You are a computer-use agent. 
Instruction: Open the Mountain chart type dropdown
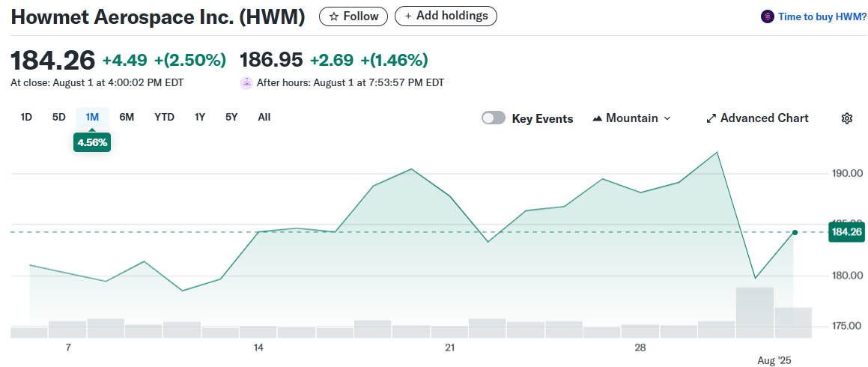(x=631, y=118)
